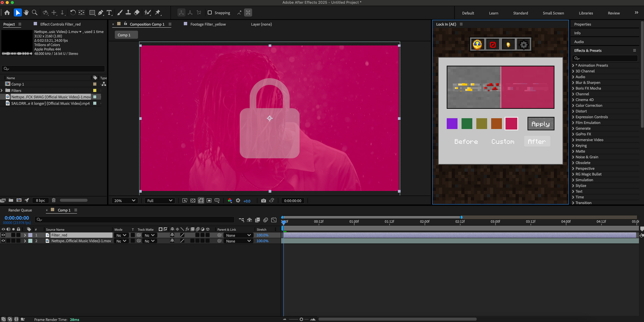Open the Learn workspace tab
Viewport: 644px width, 322px height.
pyautogui.click(x=493, y=13)
